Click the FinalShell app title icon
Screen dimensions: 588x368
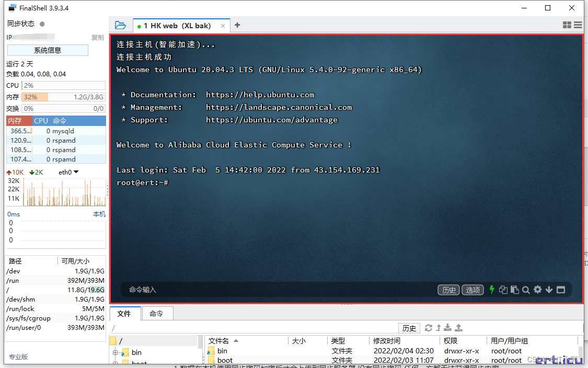coord(13,7)
